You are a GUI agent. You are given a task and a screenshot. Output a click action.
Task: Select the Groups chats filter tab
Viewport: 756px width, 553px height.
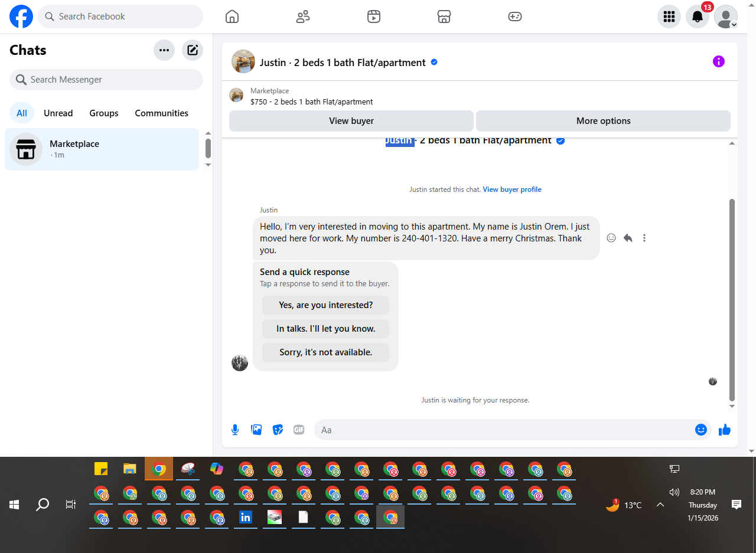(104, 113)
